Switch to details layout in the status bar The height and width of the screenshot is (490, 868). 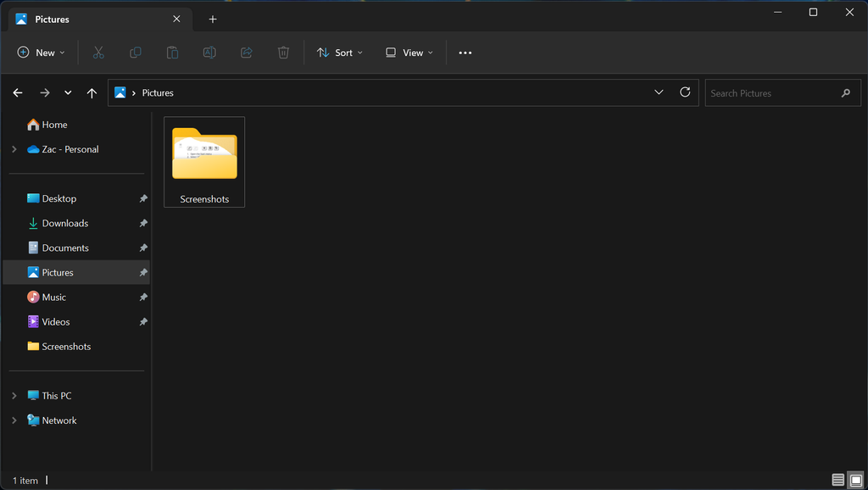point(837,480)
